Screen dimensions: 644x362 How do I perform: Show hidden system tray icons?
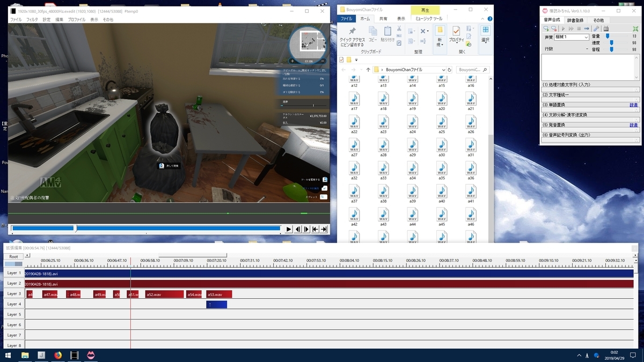[580, 355]
